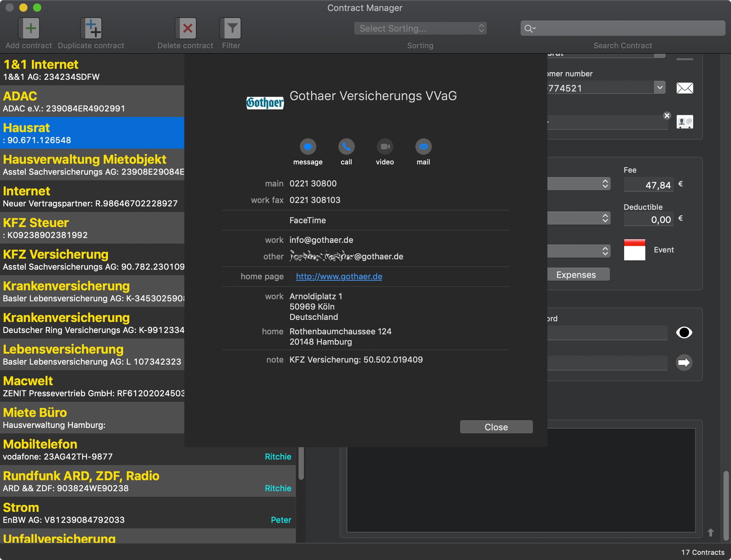Click the password input field
Image resolution: width=731 pixels, height=560 pixels.
[607, 333]
